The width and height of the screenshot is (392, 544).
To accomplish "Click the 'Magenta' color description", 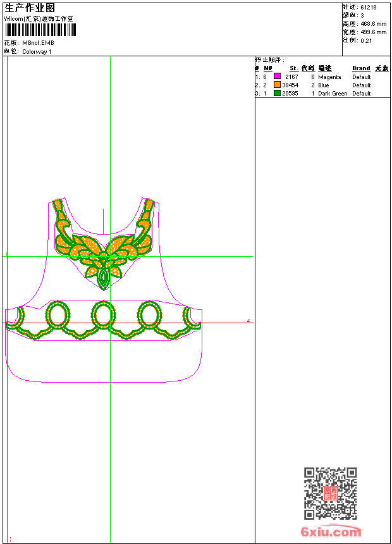I will pos(329,77).
